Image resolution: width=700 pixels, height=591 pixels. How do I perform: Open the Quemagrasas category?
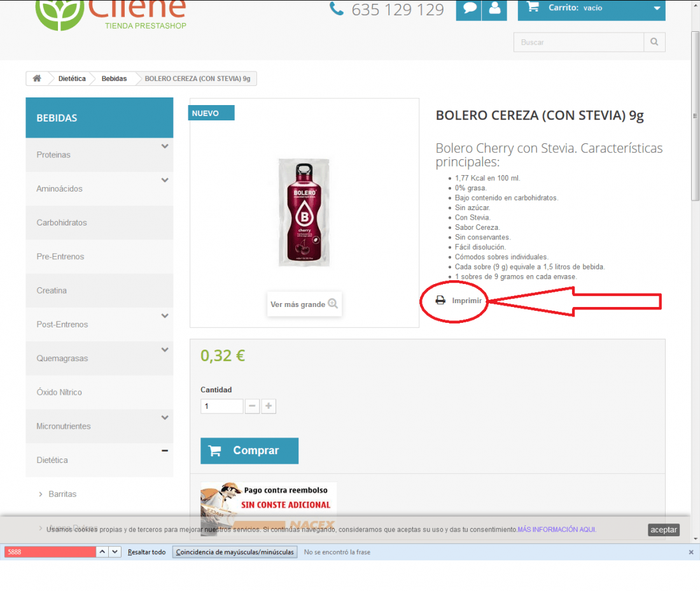[62, 359]
